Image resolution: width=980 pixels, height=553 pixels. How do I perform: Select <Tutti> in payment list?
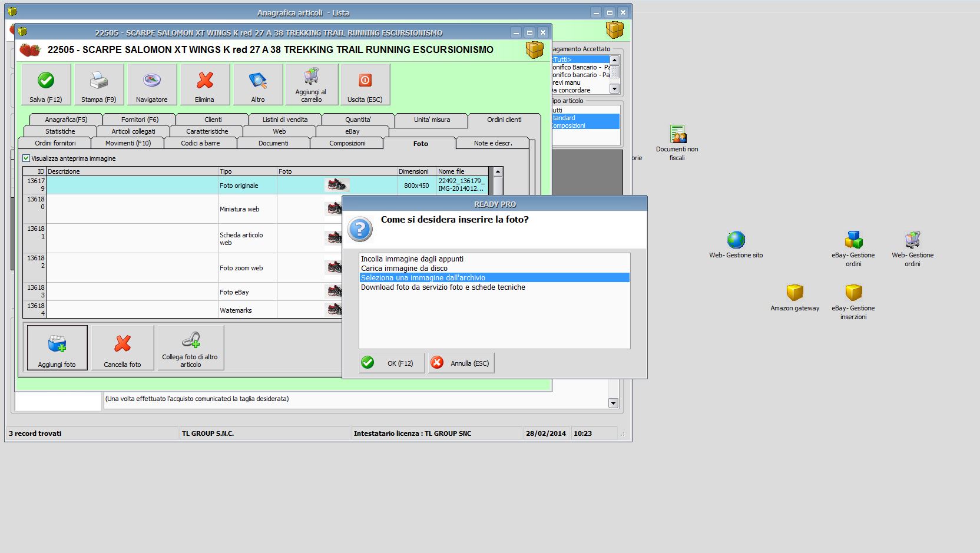click(x=581, y=59)
